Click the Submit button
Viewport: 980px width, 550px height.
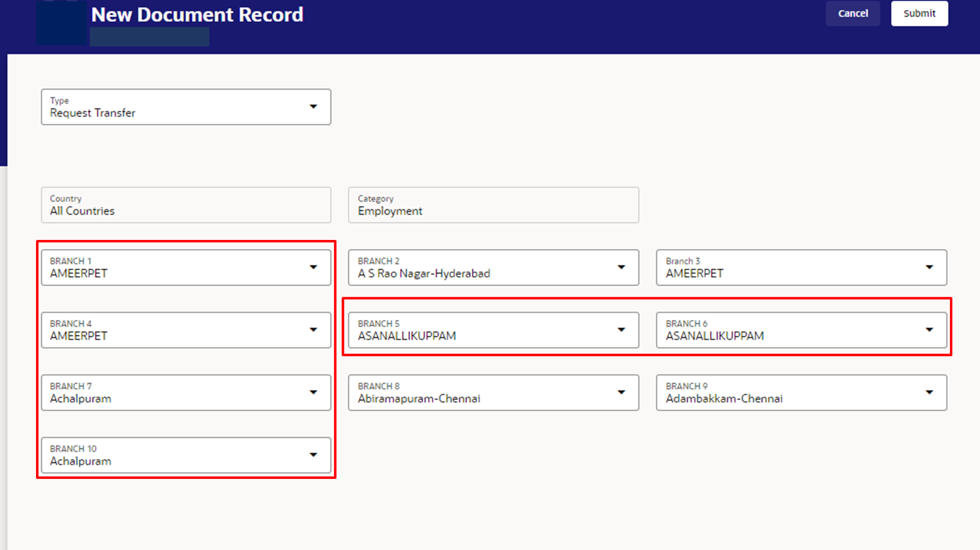click(919, 13)
